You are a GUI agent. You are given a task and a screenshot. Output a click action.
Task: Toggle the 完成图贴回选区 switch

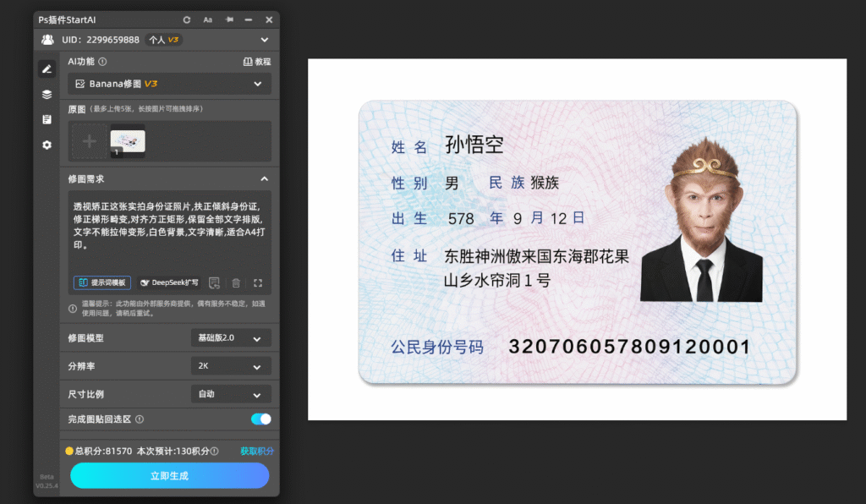pyautogui.click(x=260, y=419)
